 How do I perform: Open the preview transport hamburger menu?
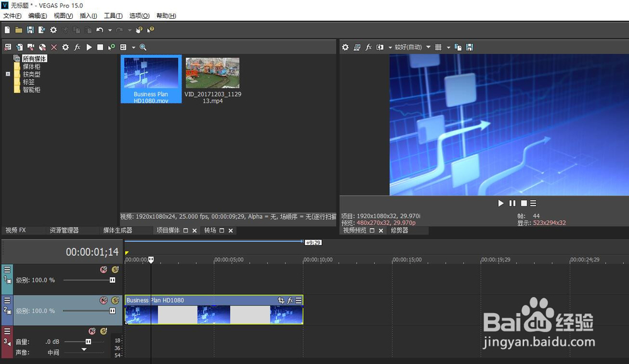[x=533, y=203]
